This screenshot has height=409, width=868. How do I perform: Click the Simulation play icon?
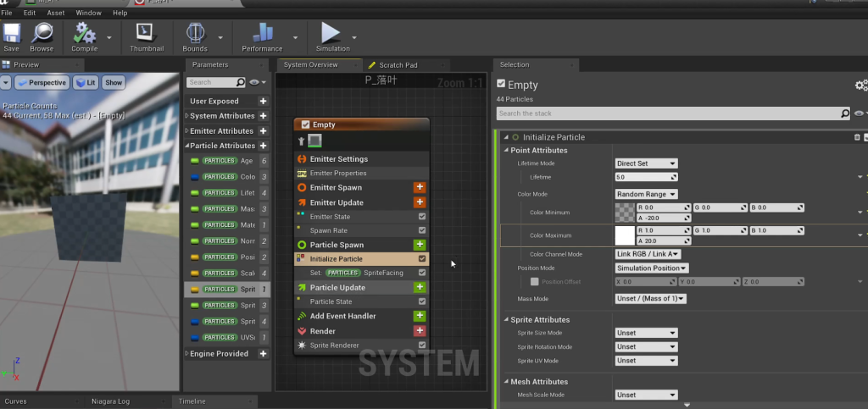click(331, 34)
